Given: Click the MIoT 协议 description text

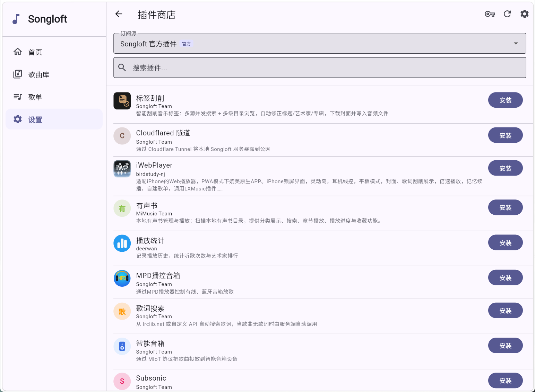Looking at the screenshot, I should pos(187,359).
